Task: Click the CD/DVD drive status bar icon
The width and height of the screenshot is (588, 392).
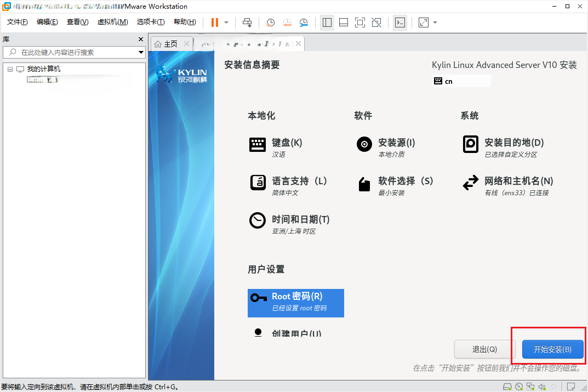Action: [519, 387]
